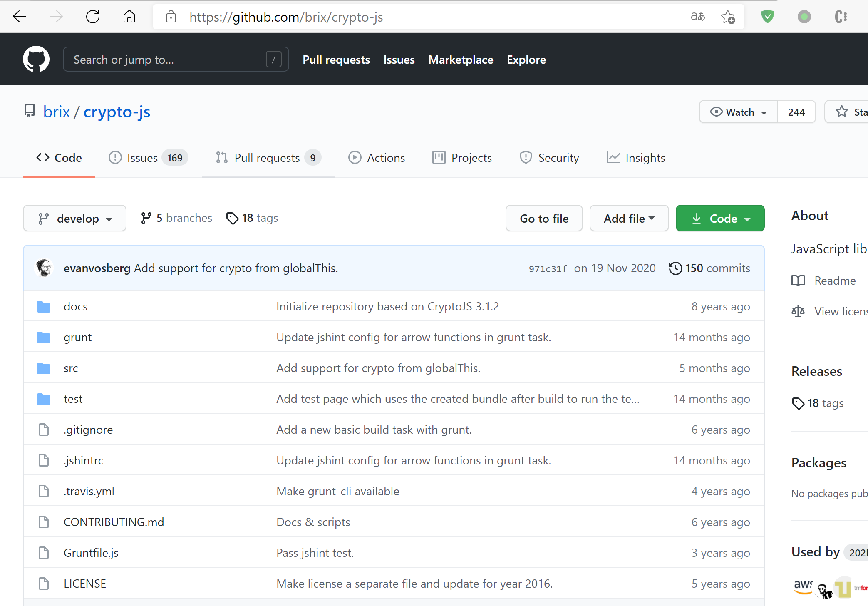
Task: Open the 18 tags link beside branches
Action: [x=252, y=218]
